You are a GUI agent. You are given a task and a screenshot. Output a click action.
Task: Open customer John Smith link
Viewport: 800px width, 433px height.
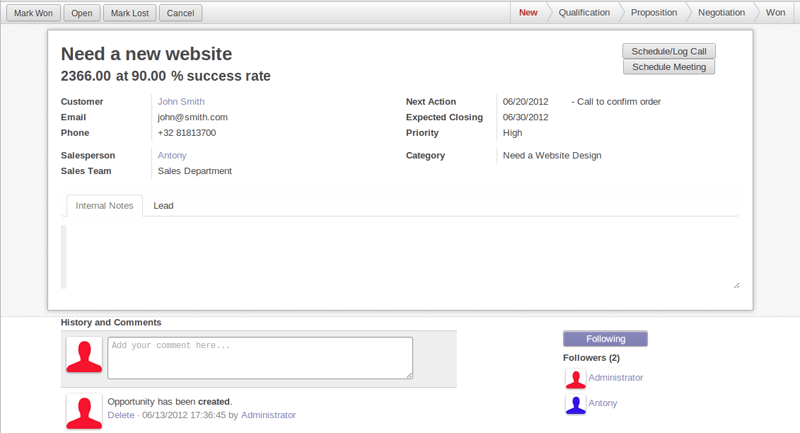(181, 101)
